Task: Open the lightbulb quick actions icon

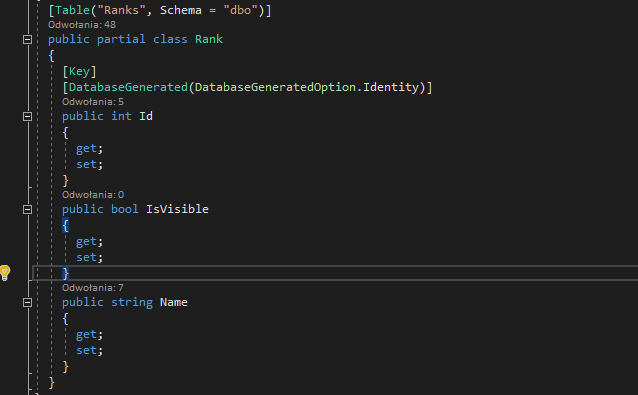Action: 5,273
